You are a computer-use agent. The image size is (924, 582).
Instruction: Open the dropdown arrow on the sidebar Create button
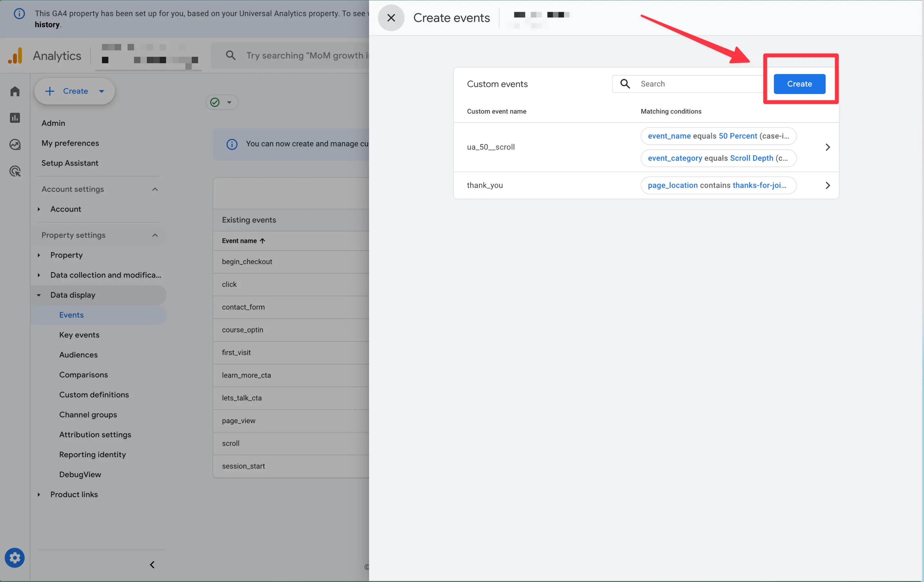pos(101,91)
